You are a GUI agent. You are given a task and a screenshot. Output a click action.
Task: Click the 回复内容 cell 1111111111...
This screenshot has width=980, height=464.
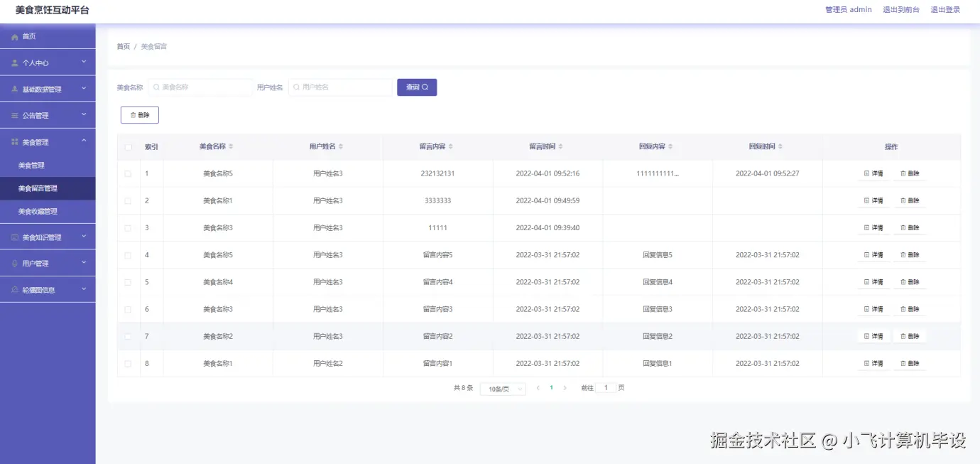click(x=658, y=173)
